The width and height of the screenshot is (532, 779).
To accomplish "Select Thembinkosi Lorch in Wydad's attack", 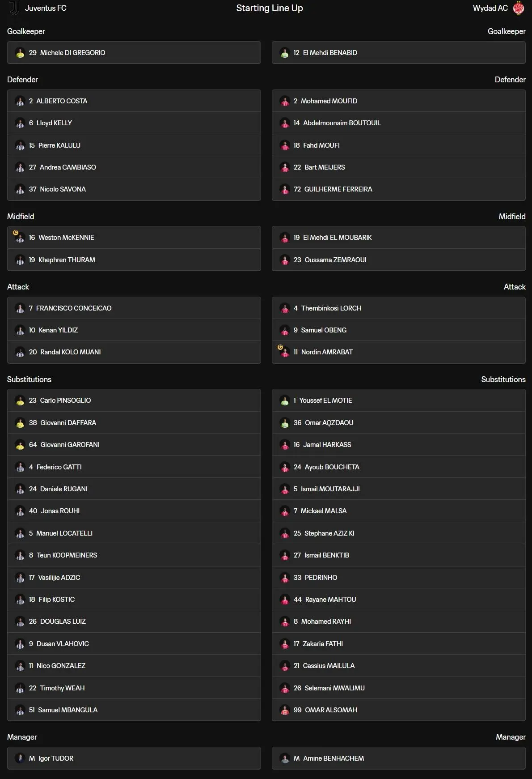I will (399, 308).
